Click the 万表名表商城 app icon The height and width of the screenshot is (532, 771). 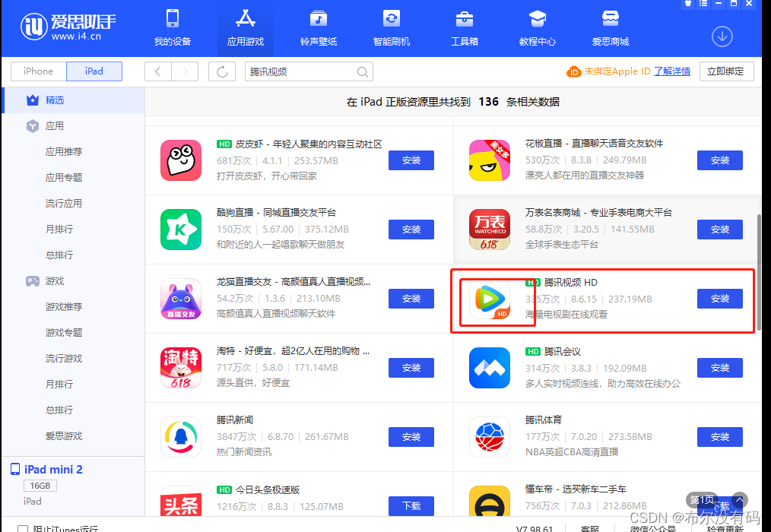click(489, 229)
